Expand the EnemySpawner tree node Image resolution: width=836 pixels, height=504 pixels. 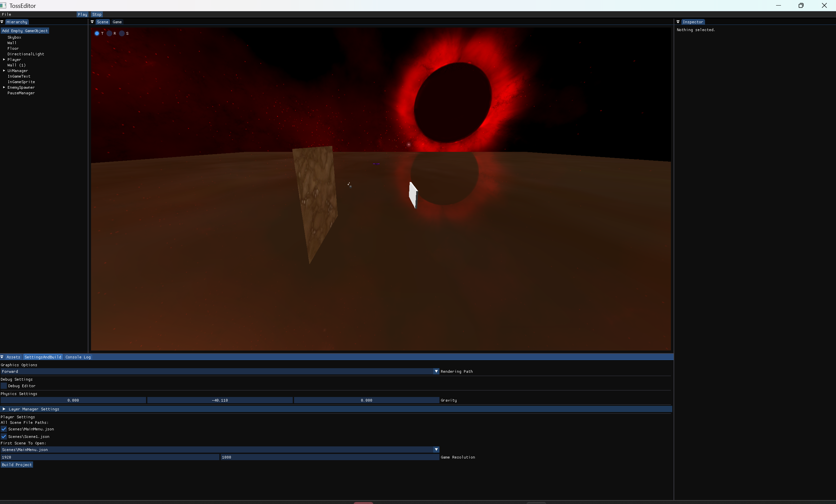tap(4, 87)
